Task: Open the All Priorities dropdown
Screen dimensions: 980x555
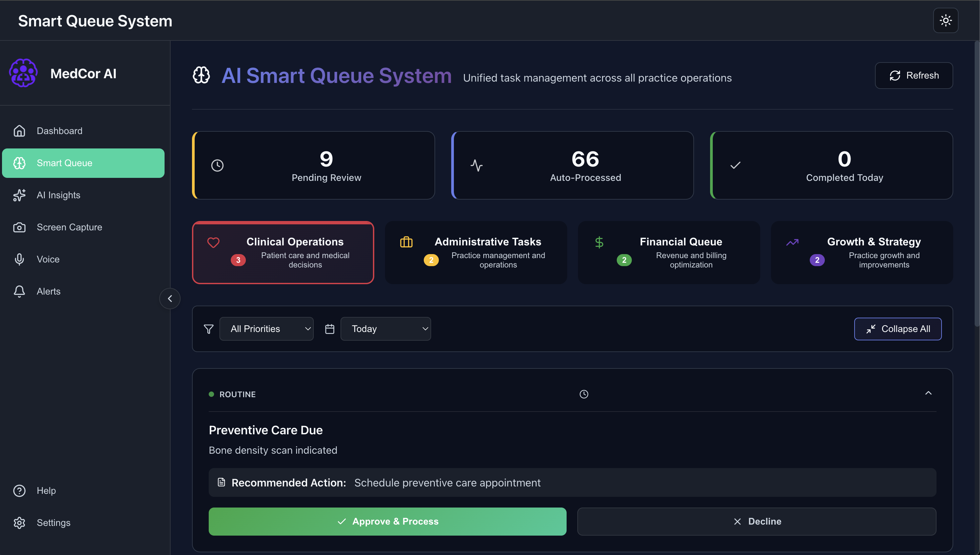Action: pos(266,329)
